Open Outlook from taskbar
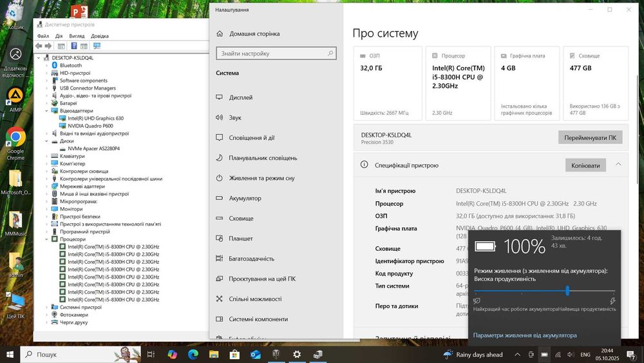Viewport: 644px width, 363px height. [256, 355]
